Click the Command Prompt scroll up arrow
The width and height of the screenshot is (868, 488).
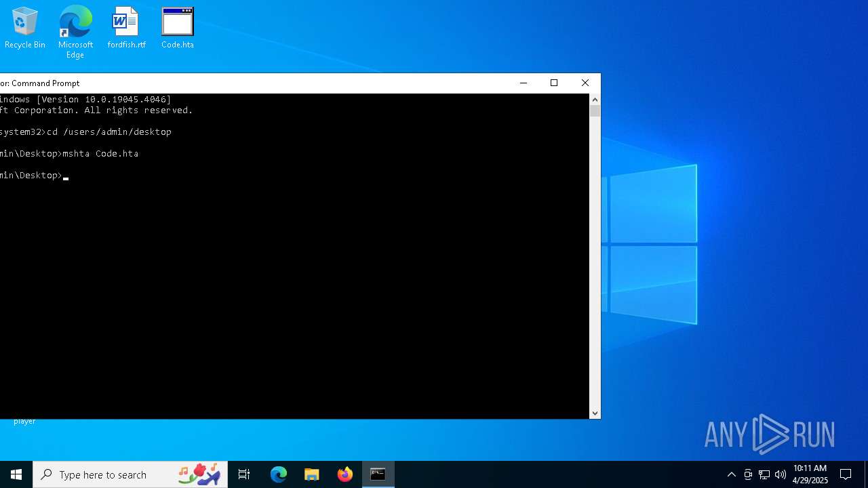click(595, 99)
